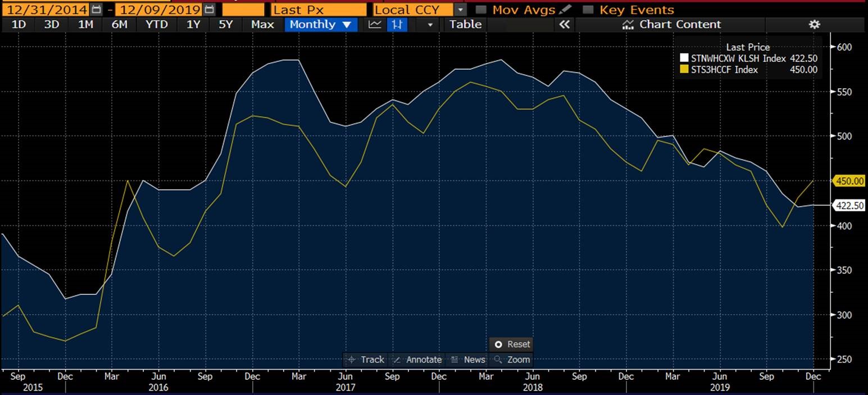
Task: Open the start date calendar picker
Action: pos(97,10)
